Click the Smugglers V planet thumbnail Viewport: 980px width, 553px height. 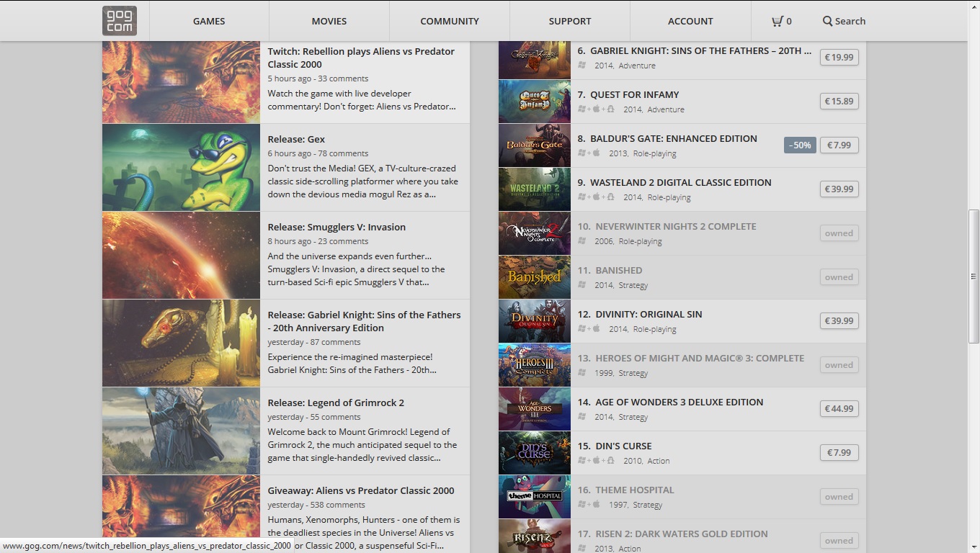[x=181, y=255]
